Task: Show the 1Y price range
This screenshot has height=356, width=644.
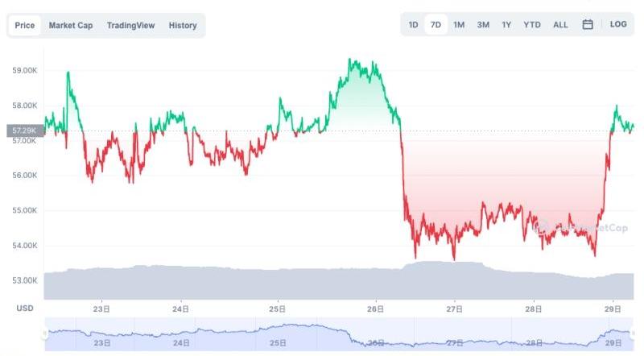Action: (x=506, y=25)
